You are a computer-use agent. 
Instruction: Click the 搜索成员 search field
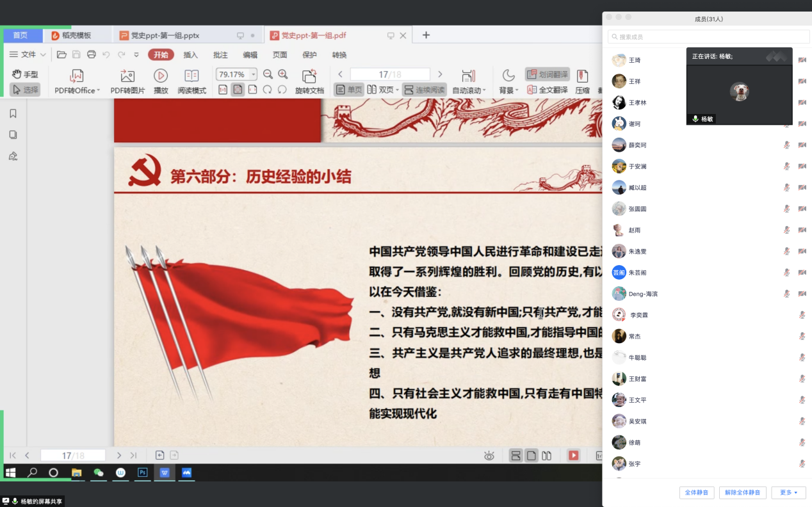(708, 37)
